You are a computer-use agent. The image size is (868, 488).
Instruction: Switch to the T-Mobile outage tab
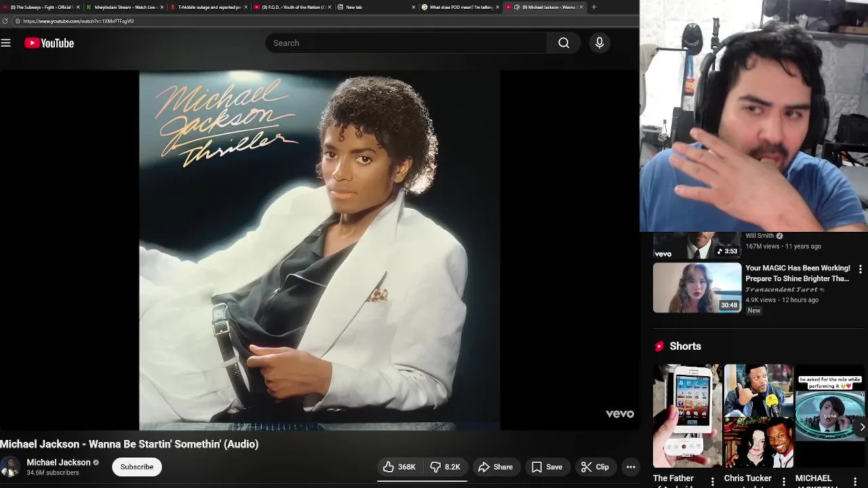208,7
